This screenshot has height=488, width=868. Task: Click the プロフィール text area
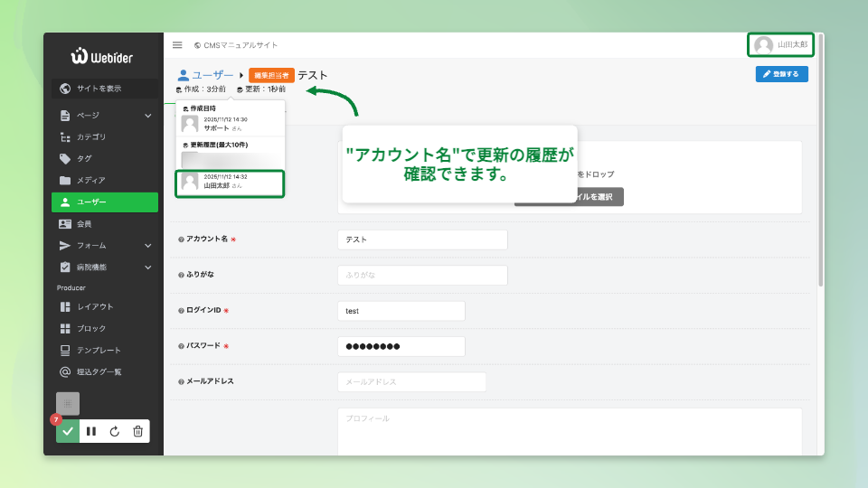pos(570,432)
